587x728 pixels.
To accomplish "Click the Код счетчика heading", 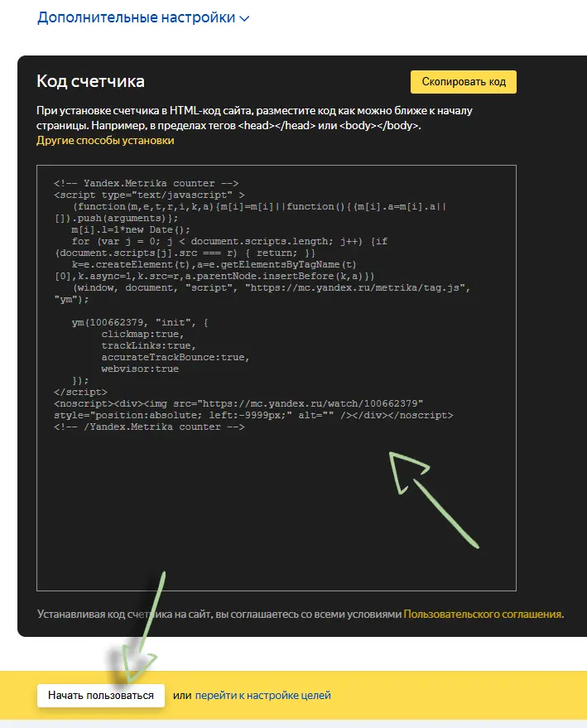I will [x=90, y=81].
